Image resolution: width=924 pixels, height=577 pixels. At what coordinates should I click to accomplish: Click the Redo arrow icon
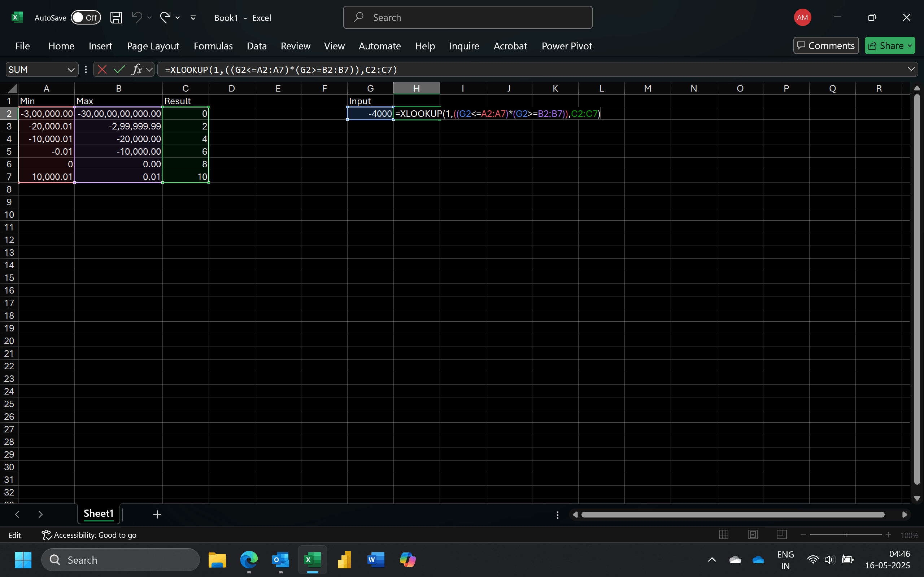click(x=165, y=18)
